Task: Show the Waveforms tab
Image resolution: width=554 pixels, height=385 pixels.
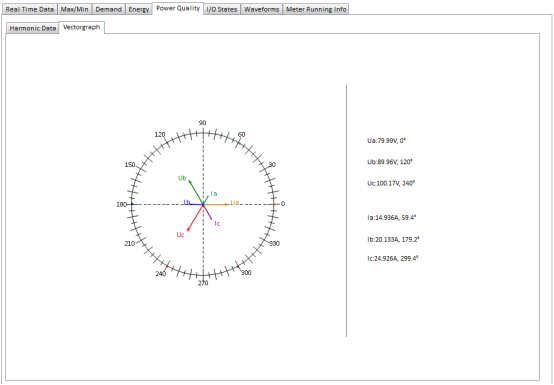Action: pyautogui.click(x=261, y=9)
